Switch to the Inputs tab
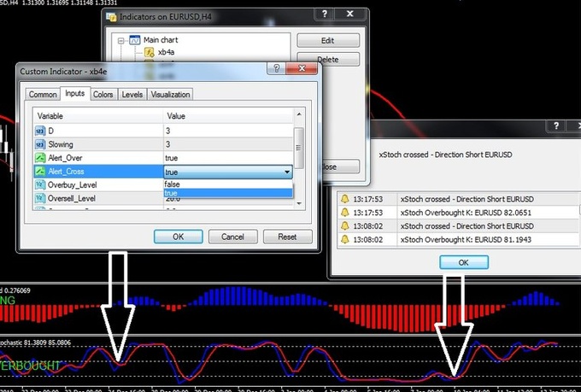 point(75,93)
